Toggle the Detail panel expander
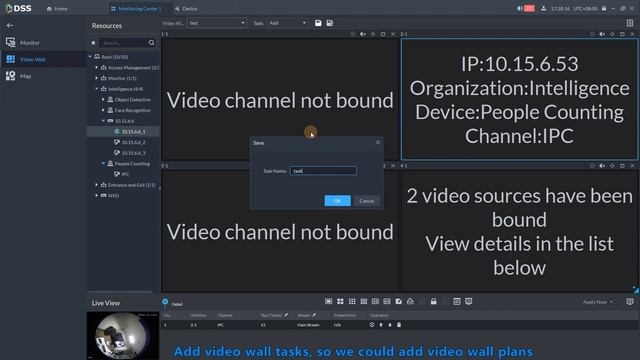Image resolution: width=640 pixels, height=360 pixels. pyautogui.click(x=165, y=302)
